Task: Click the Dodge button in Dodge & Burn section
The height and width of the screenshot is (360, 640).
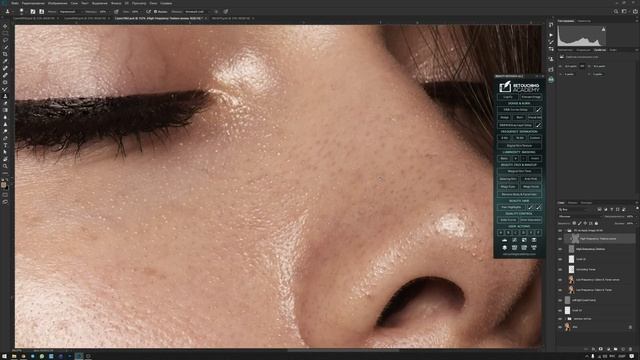Action: click(503, 118)
